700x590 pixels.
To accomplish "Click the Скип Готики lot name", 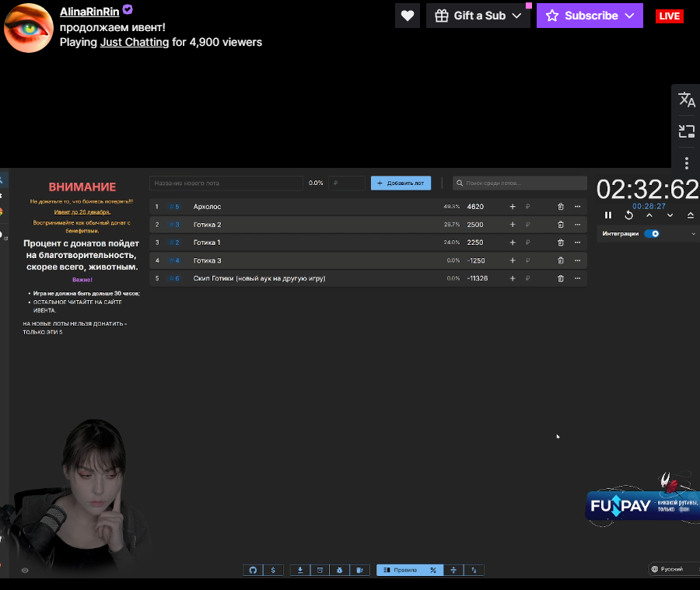I will [259, 278].
